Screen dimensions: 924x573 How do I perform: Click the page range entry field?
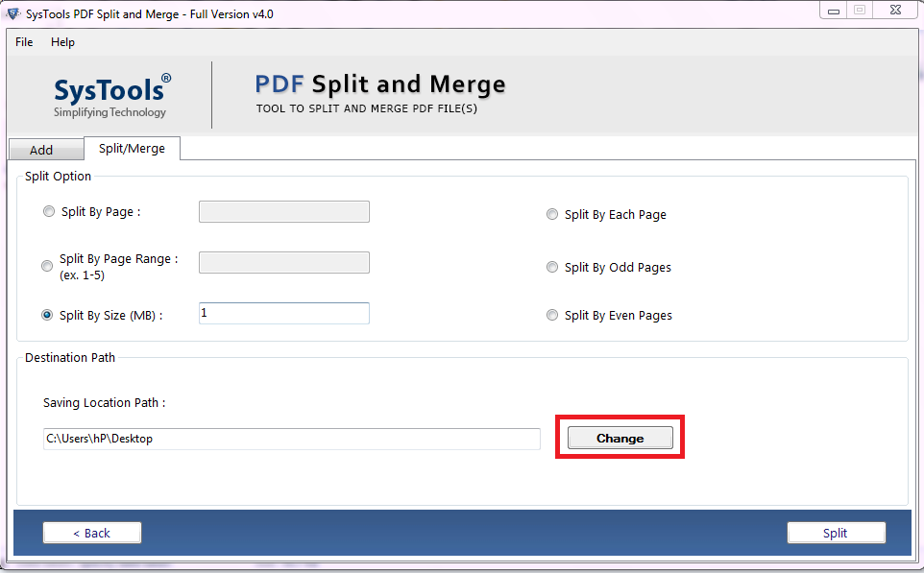[283, 262]
